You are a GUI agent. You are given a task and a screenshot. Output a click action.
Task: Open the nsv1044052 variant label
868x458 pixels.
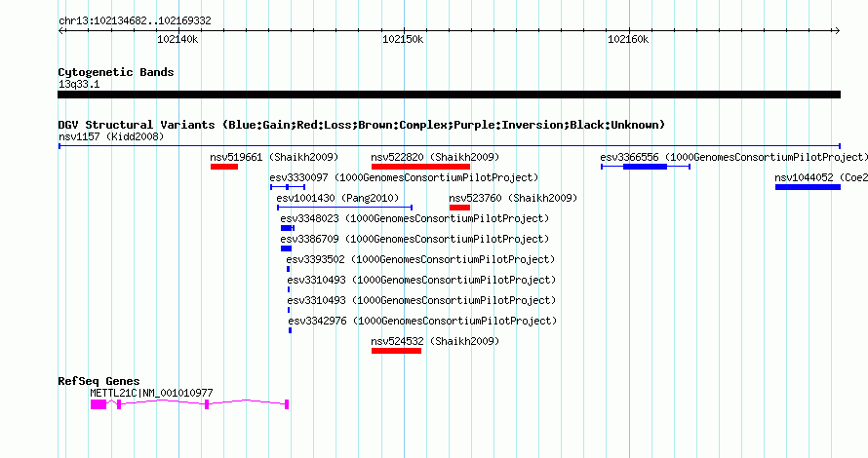point(821,177)
